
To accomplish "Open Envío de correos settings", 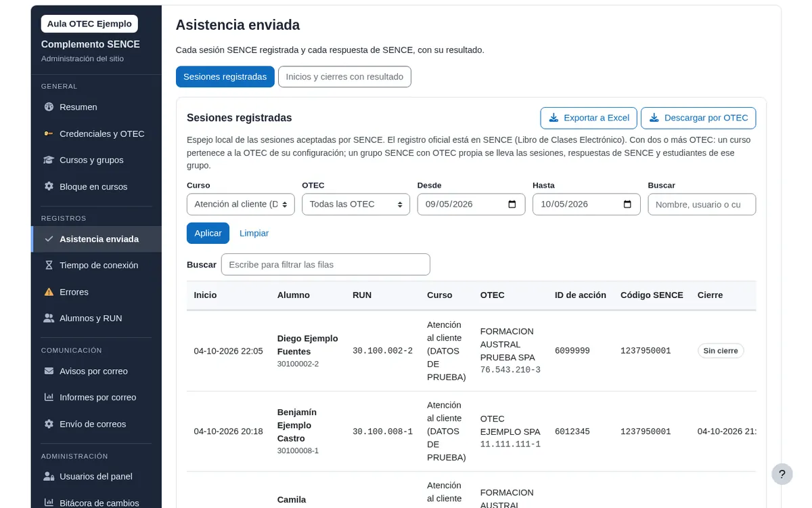I will coord(96,424).
